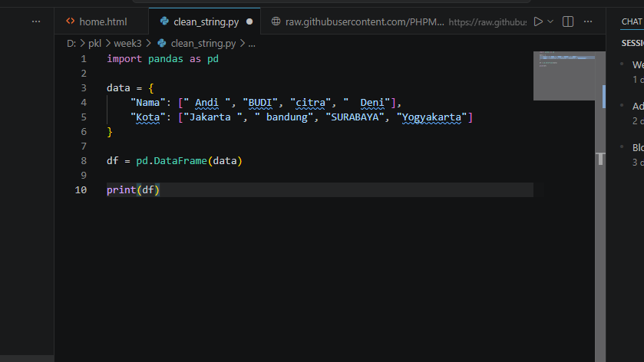Image resolution: width=644 pixels, height=362 pixels.
Task: Select the clean_string.py editor tab
Action: tap(204, 21)
